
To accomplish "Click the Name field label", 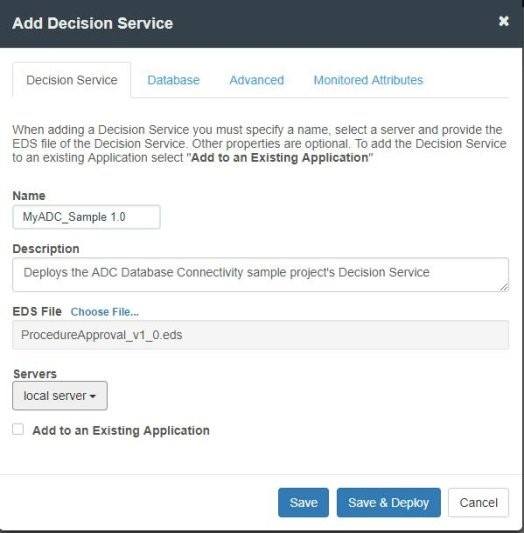I will tap(29, 196).
